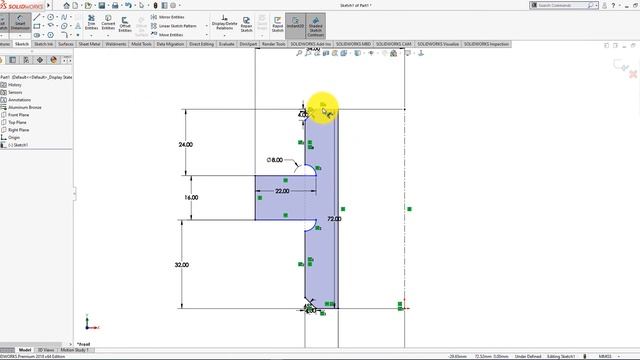Select the Straight Slot tool
Screen dimensions: 640x360
click(37, 35)
